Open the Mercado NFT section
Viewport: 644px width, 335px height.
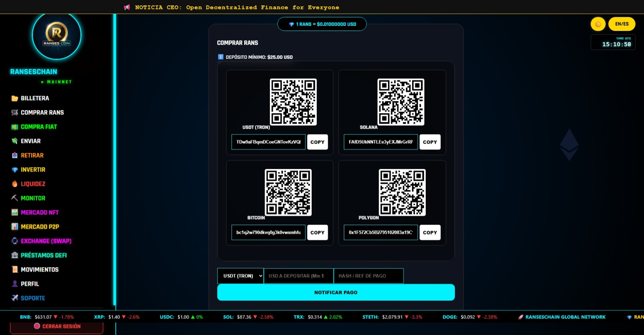click(39, 212)
